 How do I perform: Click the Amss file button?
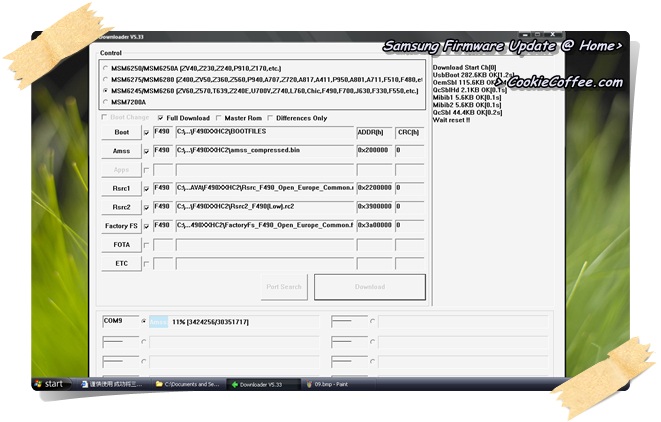[x=121, y=151]
